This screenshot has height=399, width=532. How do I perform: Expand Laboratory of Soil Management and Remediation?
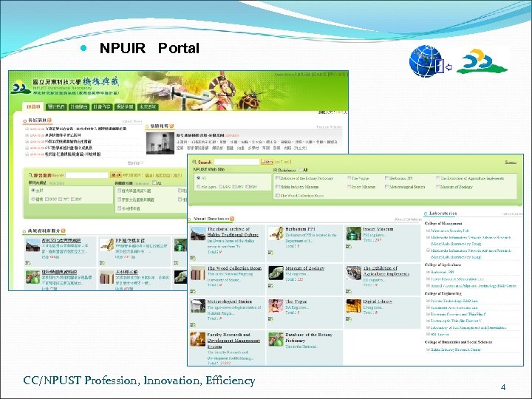click(428, 328)
